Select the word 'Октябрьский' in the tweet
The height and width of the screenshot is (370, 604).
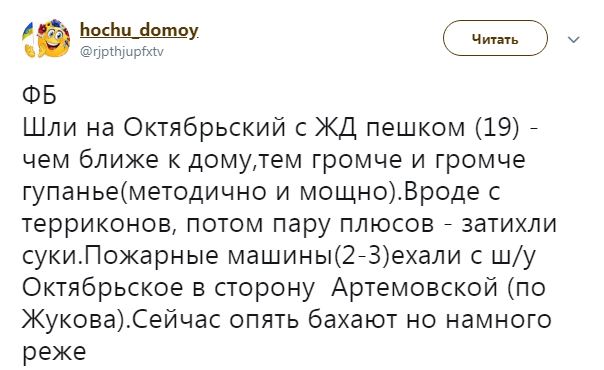click(x=205, y=127)
